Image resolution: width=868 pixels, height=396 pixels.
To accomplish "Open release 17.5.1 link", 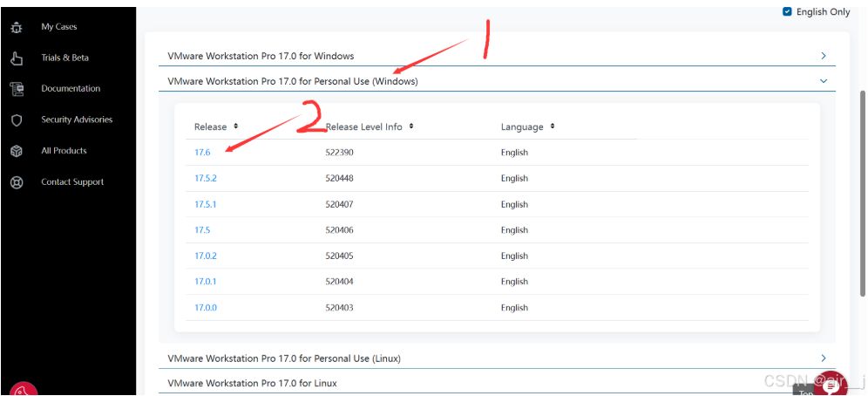I will pos(206,204).
